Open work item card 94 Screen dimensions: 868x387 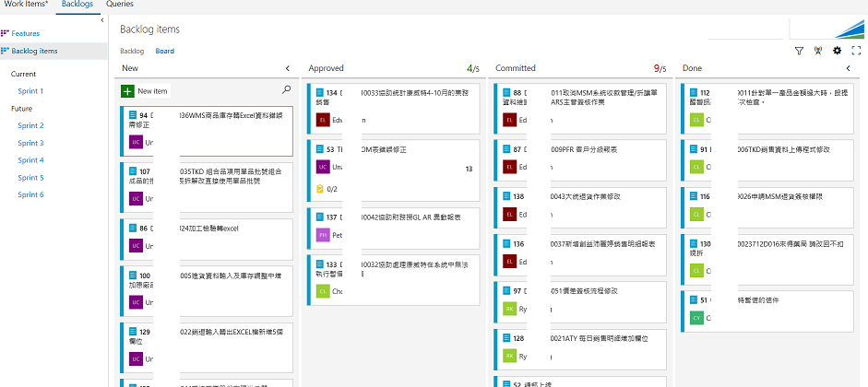pos(206,120)
